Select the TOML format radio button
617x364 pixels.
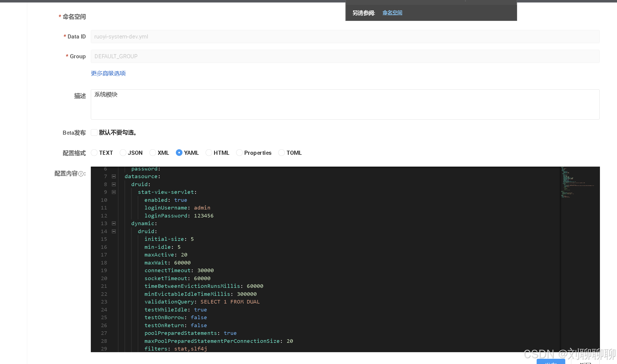tap(282, 153)
